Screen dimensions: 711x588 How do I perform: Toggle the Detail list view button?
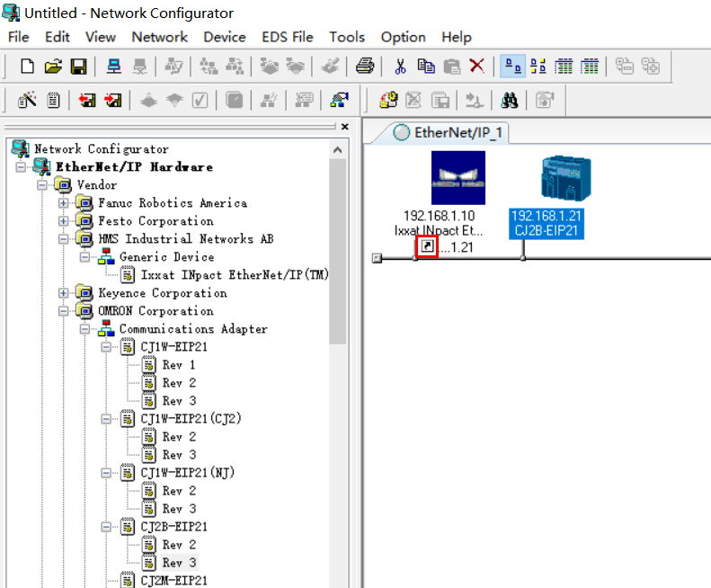pyautogui.click(x=590, y=66)
